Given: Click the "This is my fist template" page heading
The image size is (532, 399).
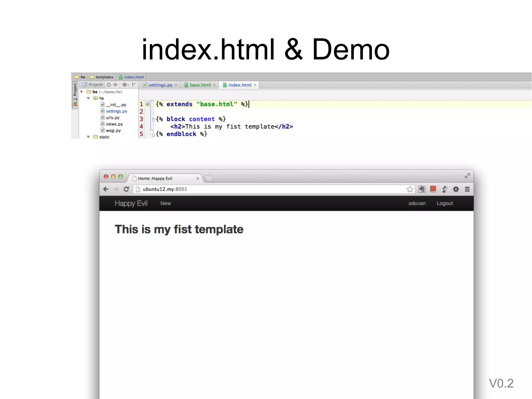Looking at the screenshot, I should (179, 230).
